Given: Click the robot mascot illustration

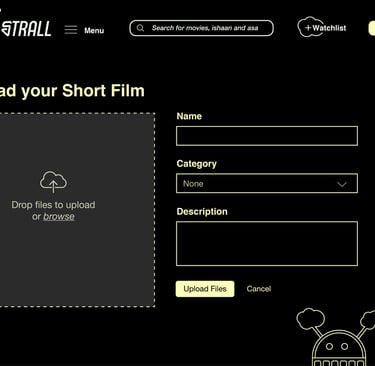Looking at the screenshot, I should click(336, 337).
